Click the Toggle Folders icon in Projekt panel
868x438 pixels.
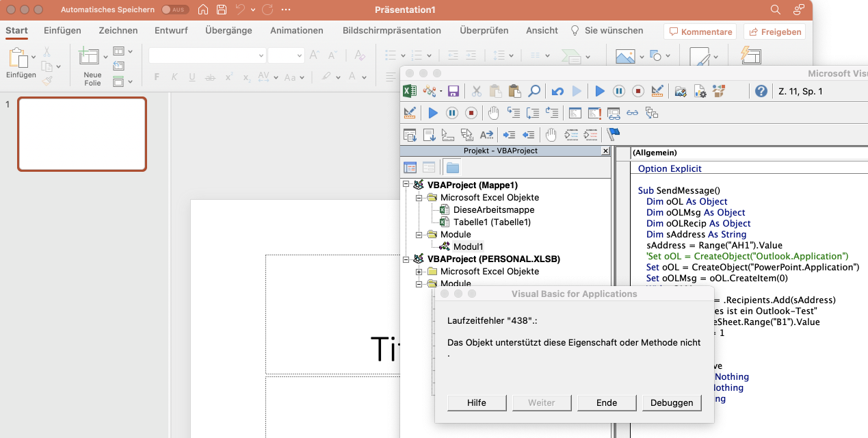(452, 167)
